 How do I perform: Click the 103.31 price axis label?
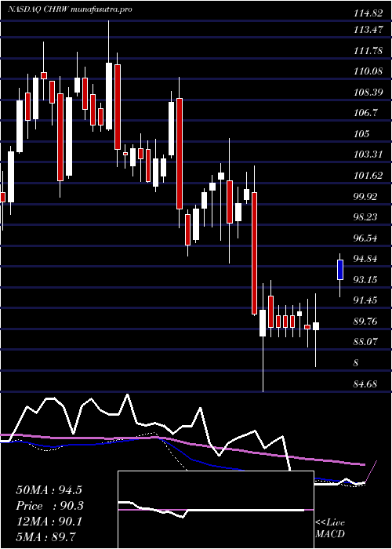[x=368, y=155]
